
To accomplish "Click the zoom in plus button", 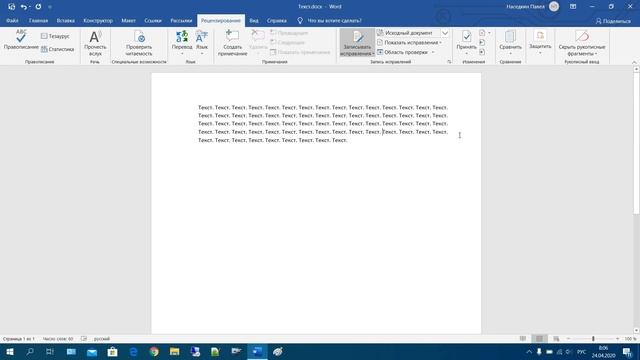I will point(618,339).
